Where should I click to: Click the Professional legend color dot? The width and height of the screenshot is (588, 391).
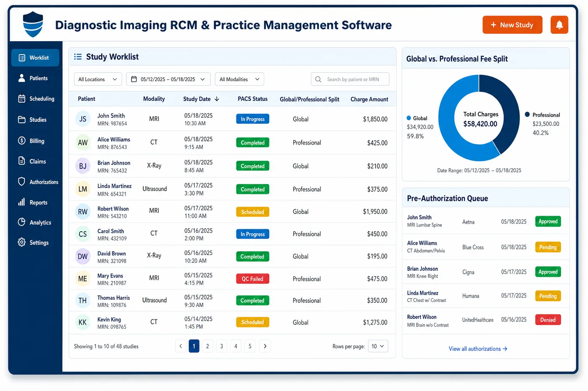[x=527, y=114]
